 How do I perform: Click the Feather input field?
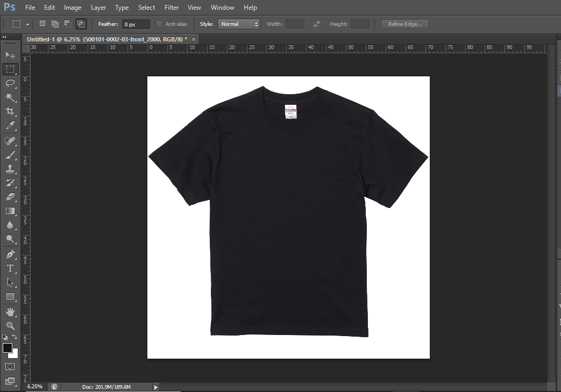pyautogui.click(x=136, y=24)
